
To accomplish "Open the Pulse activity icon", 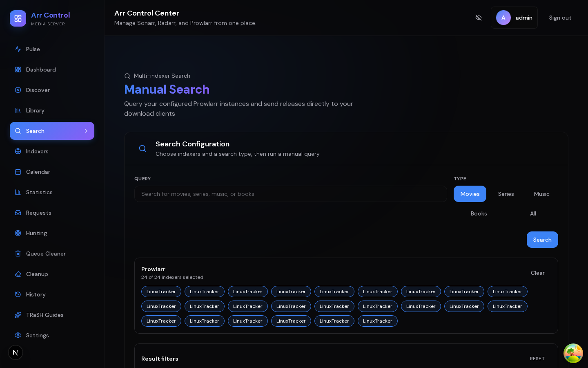I will [x=18, y=49].
